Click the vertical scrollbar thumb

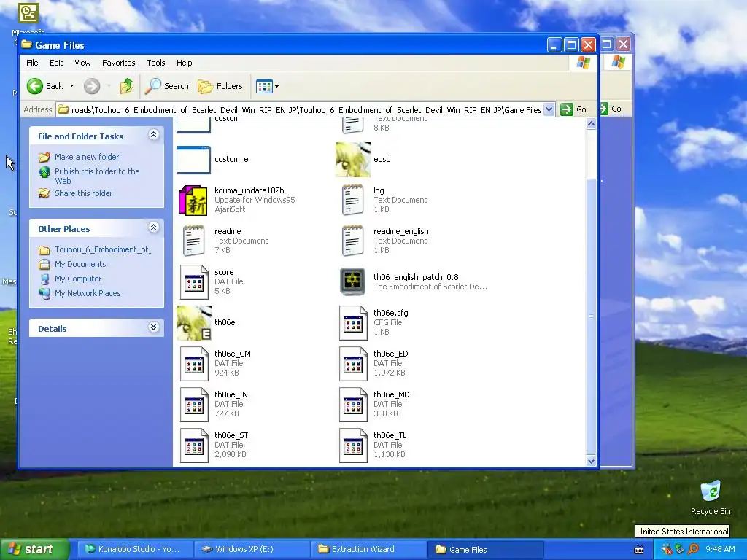pyautogui.click(x=591, y=316)
